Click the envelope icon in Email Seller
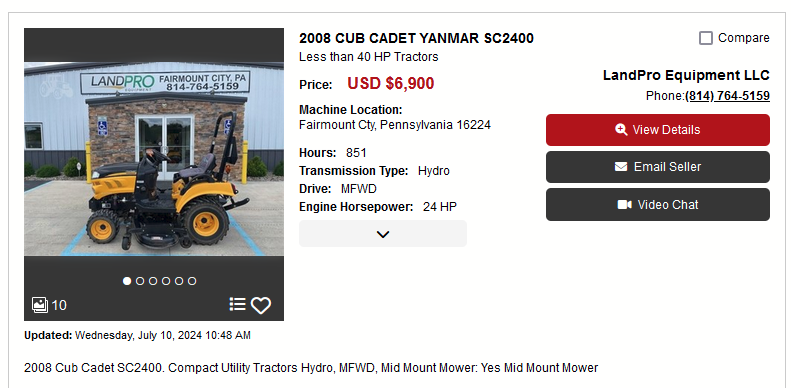The width and height of the screenshot is (791, 388). point(621,167)
